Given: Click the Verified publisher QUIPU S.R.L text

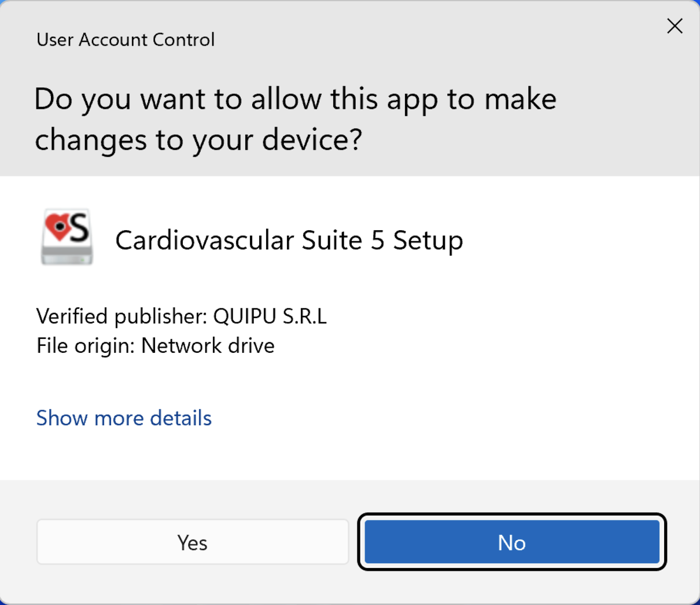Looking at the screenshot, I should [181, 316].
